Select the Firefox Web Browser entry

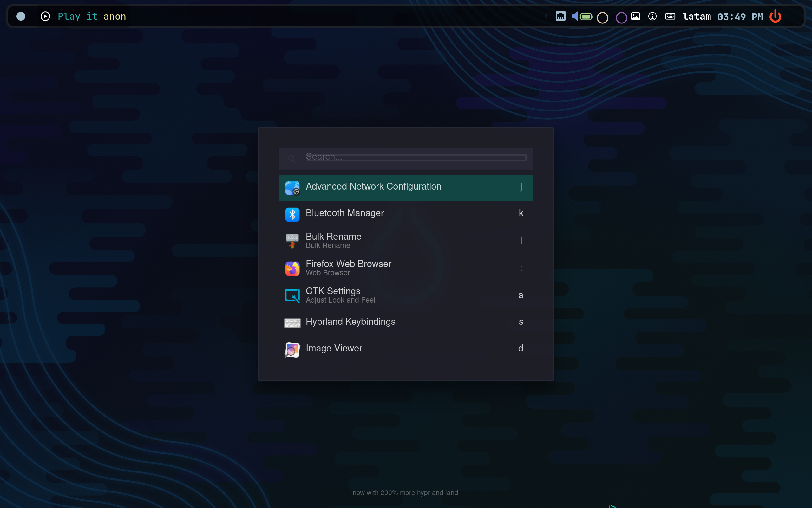[x=406, y=269]
